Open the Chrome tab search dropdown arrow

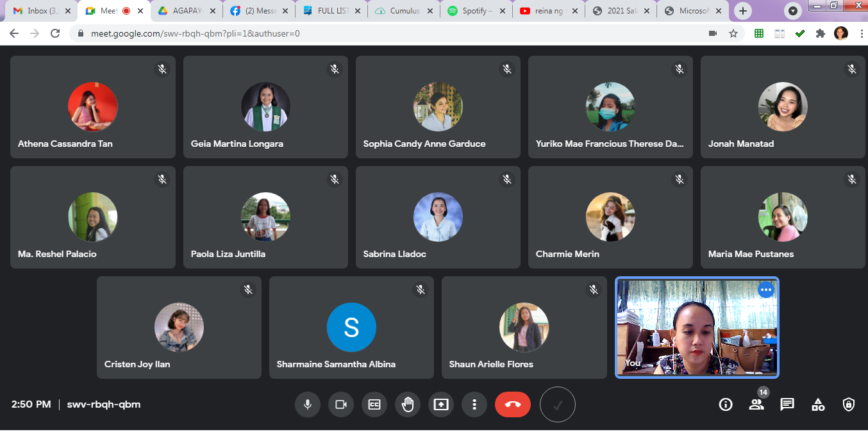click(x=794, y=11)
